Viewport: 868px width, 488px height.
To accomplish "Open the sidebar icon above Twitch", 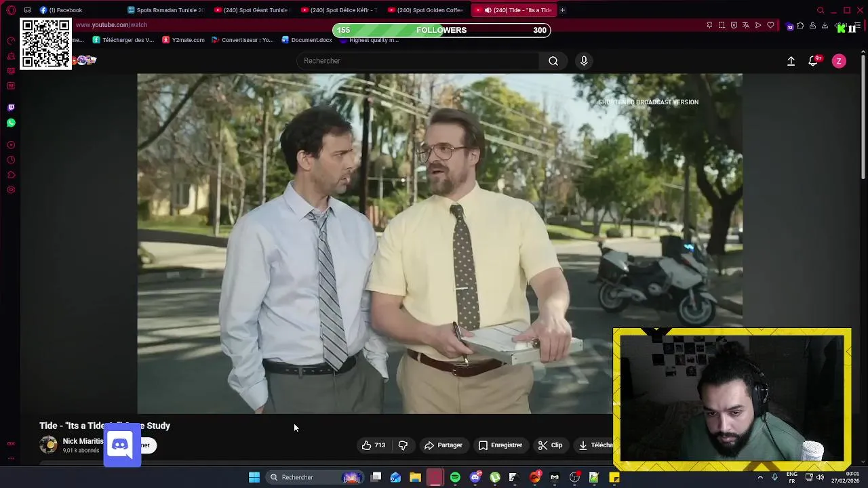I will (x=11, y=85).
